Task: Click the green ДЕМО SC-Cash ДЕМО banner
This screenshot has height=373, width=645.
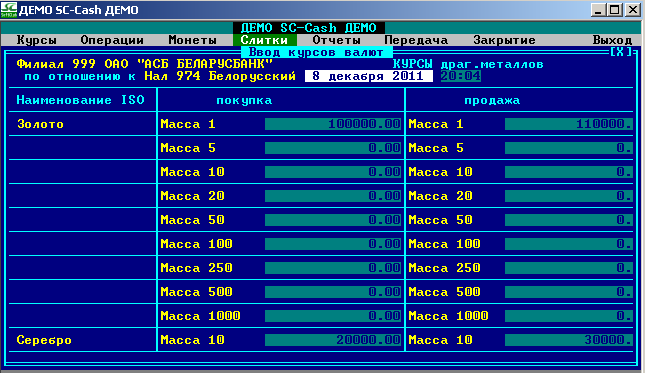Action: point(309,28)
